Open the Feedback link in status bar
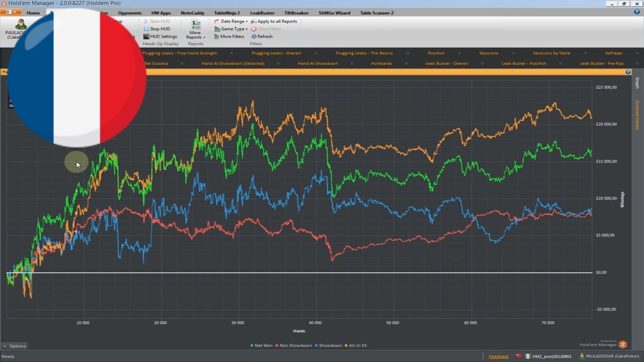 (498, 356)
